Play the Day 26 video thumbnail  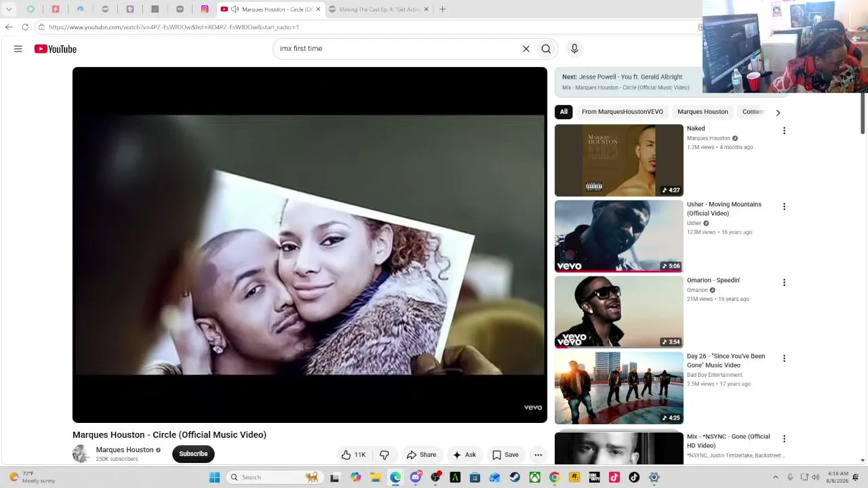619,388
